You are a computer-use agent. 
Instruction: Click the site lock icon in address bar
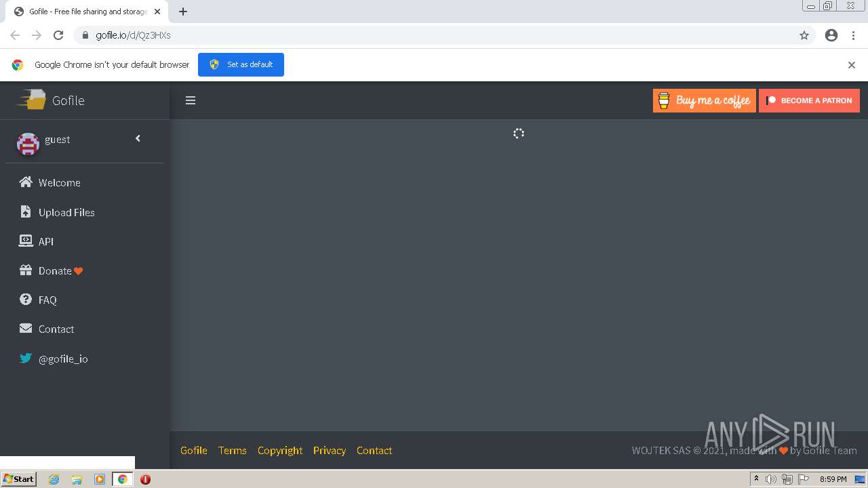[x=85, y=35]
